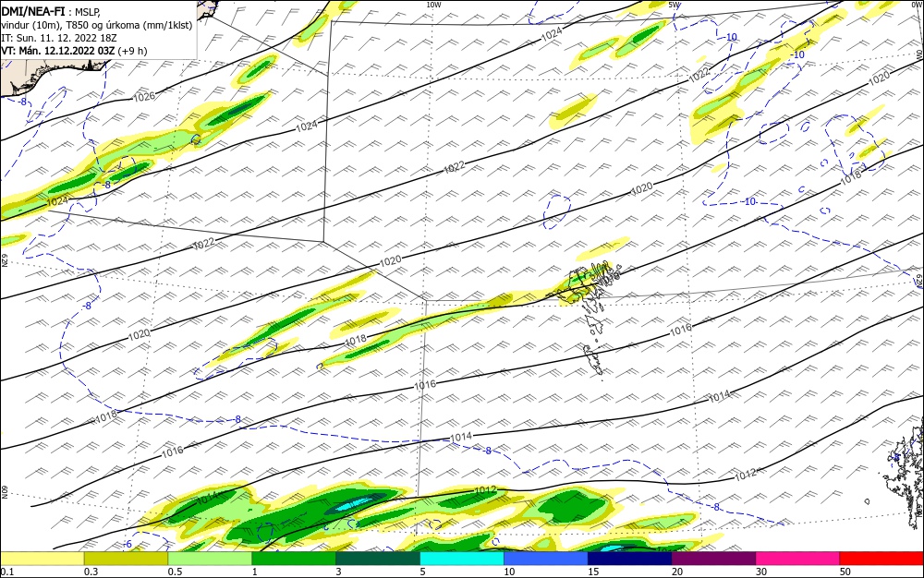This screenshot has width=924, height=578.
Task: Select the 'vindur (10m), T850 og úrkoma' line
Action: (97, 24)
